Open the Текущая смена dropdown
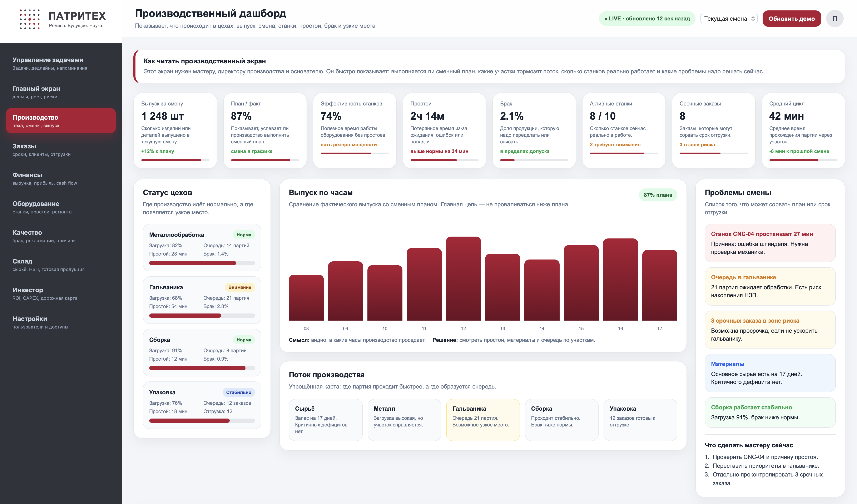This screenshot has width=857, height=504. point(729,19)
